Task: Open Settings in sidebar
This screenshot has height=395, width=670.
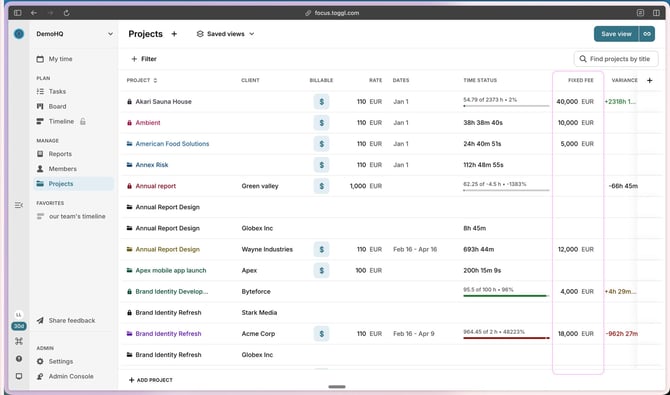Action: click(x=55, y=361)
